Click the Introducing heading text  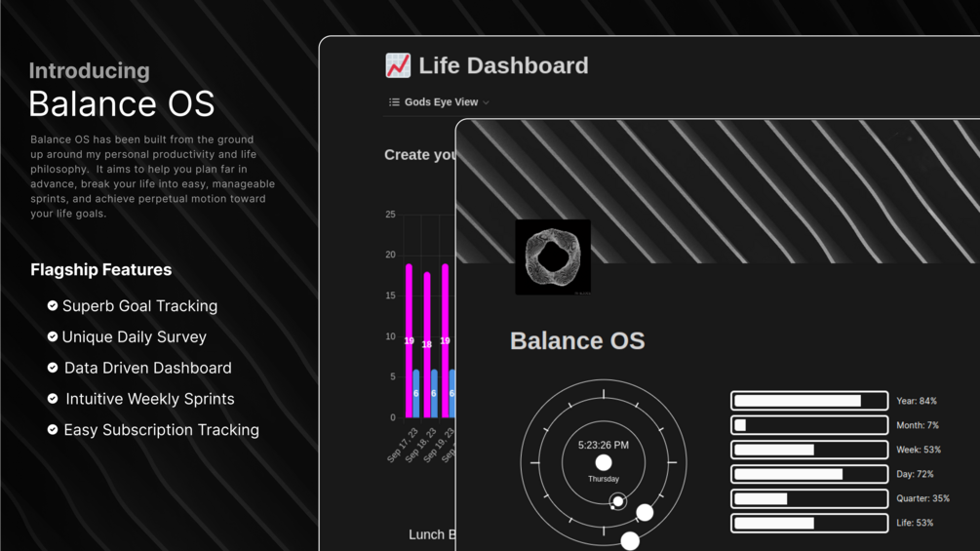(90, 70)
